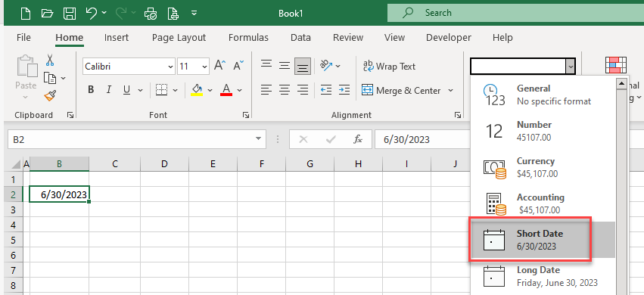The height and width of the screenshot is (295, 644).
Task: Open Font Color dropdown arrow
Action: 239,90
